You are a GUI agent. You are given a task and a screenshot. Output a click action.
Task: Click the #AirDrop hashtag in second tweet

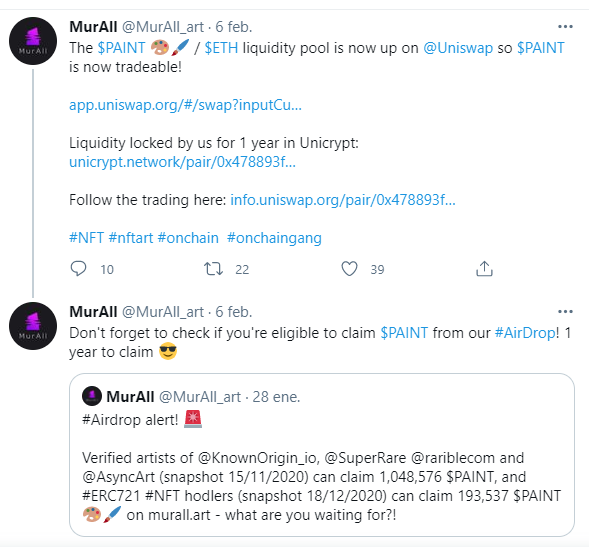525,333
